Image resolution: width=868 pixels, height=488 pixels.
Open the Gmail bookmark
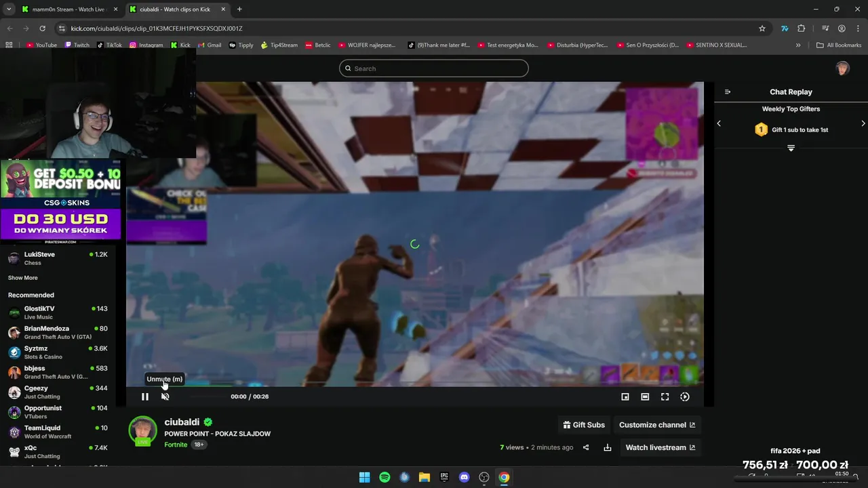click(x=209, y=45)
